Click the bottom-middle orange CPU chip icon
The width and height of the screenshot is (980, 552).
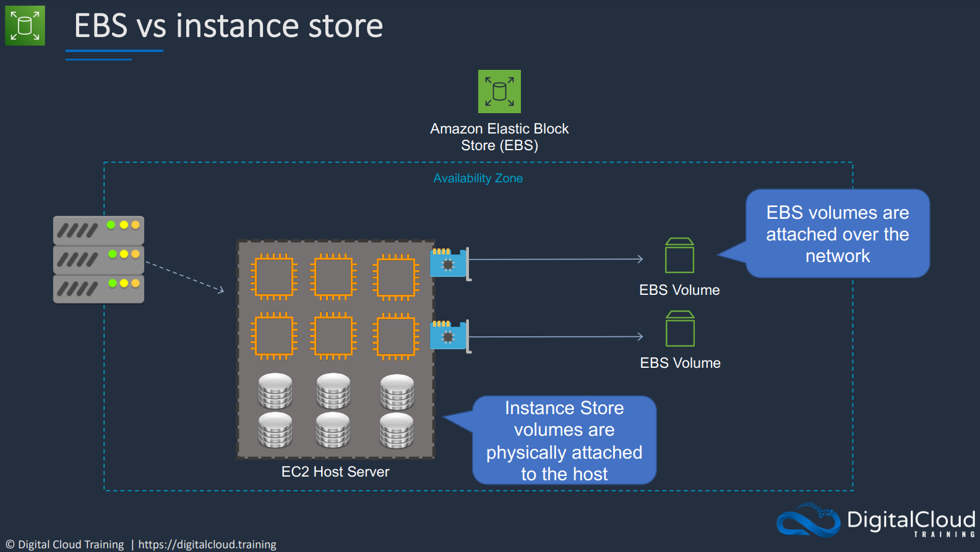[x=333, y=336]
